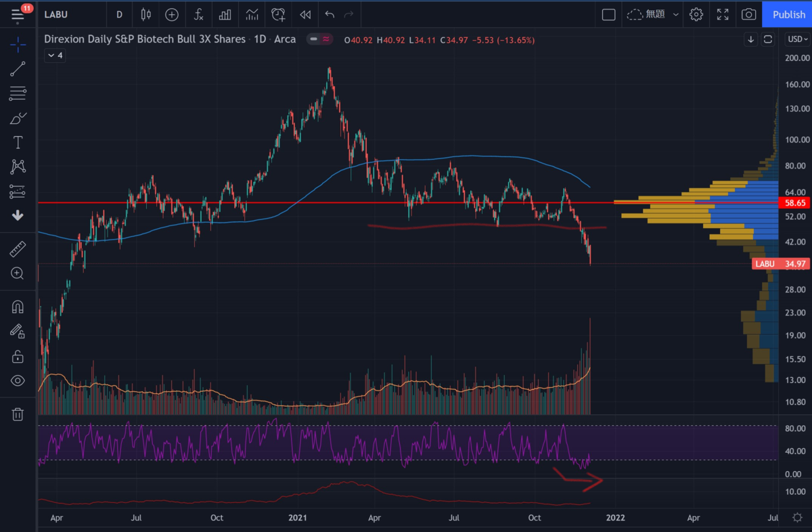This screenshot has width=812, height=532.
Task: Open the select layout square button
Action: coord(608,14)
